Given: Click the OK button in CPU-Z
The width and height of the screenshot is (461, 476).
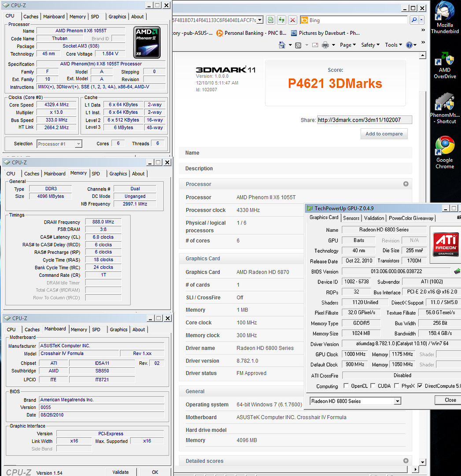Looking at the screenshot, I should [x=155, y=472].
